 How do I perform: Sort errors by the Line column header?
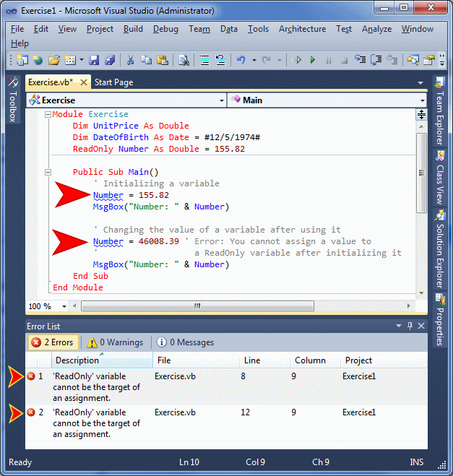[x=264, y=360]
